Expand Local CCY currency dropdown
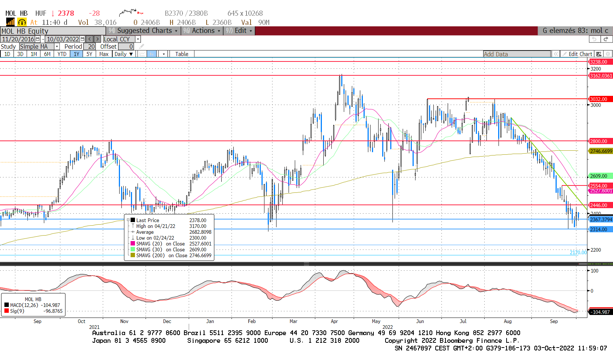Viewport: 613px width, 364px height. coord(138,39)
